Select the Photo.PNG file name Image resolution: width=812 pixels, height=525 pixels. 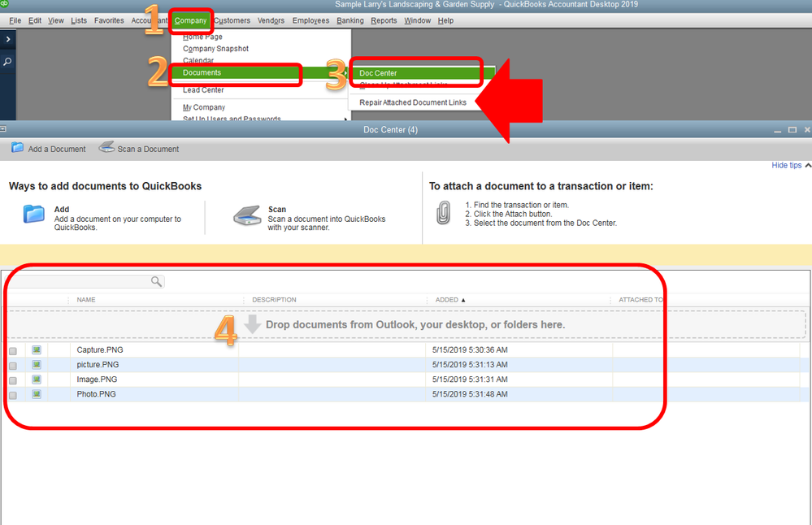97,394
